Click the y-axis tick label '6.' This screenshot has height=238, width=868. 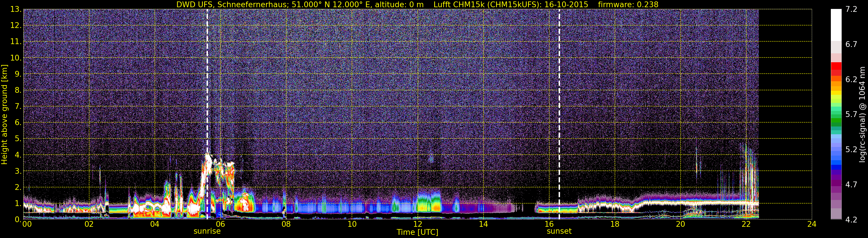click(x=18, y=123)
